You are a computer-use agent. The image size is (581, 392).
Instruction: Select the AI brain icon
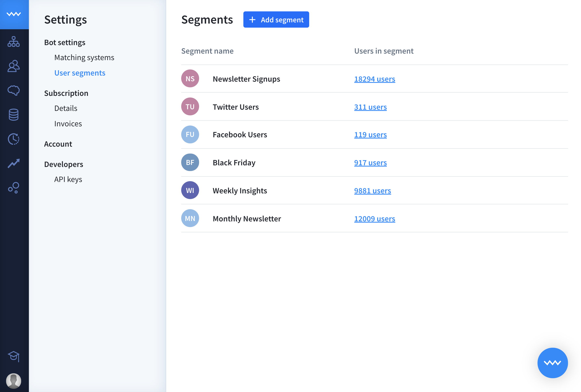[14, 91]
